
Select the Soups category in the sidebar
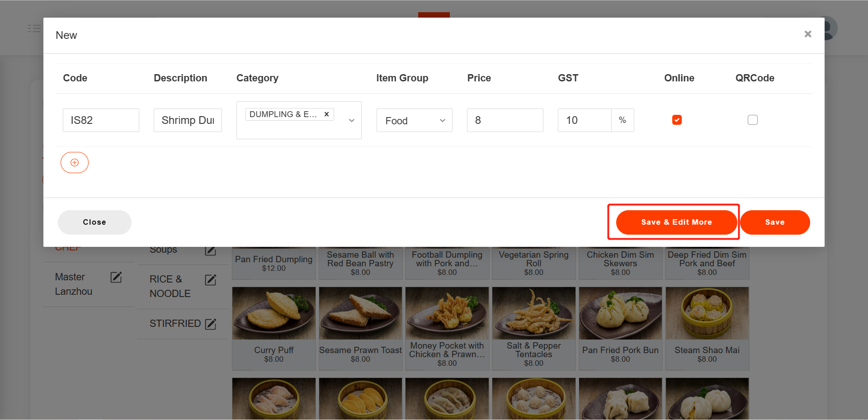(164, 250)
